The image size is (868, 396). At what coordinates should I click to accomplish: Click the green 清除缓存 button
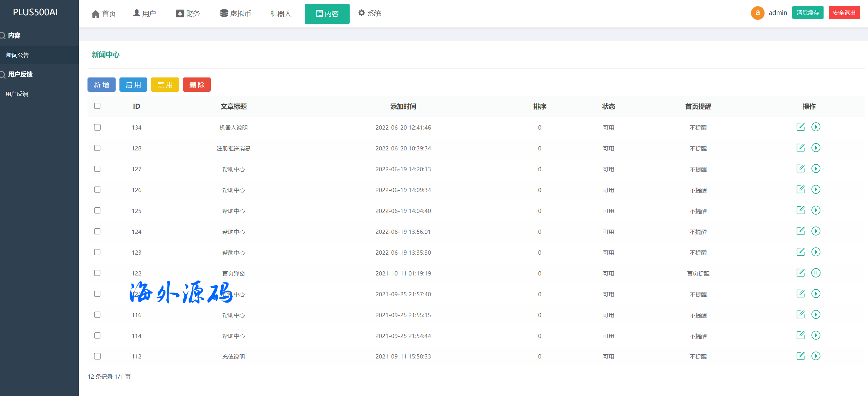(x=808, y=13)
